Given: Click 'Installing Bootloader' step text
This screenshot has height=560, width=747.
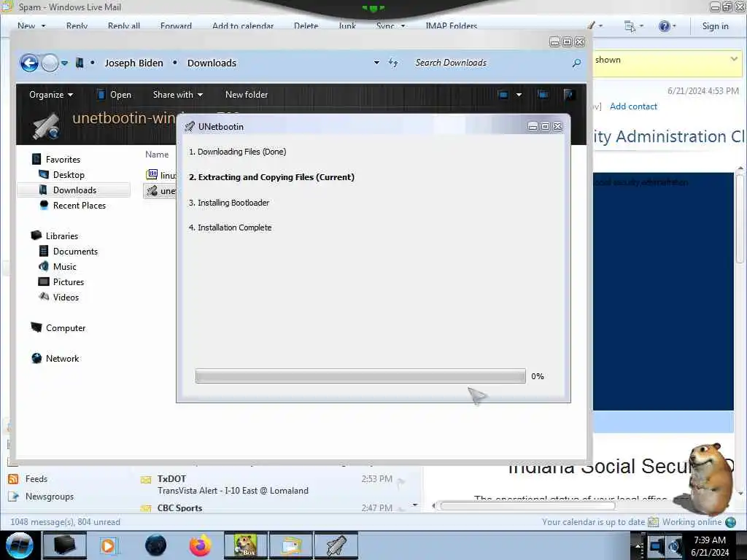Looking at the screenshot, I should 233,203.
